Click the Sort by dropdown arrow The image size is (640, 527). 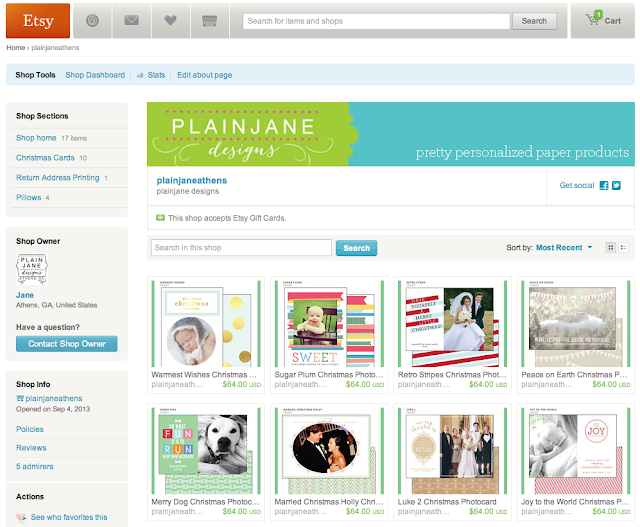590,247
